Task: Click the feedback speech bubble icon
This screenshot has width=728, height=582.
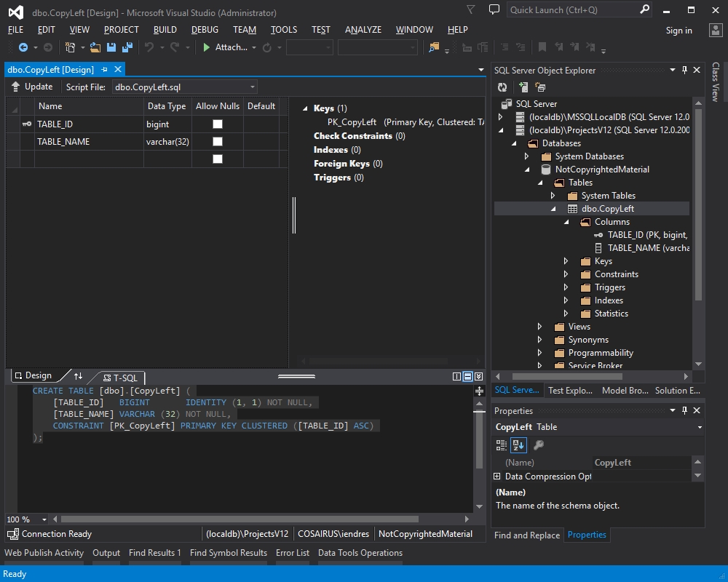Action: [x=494, y=9]
